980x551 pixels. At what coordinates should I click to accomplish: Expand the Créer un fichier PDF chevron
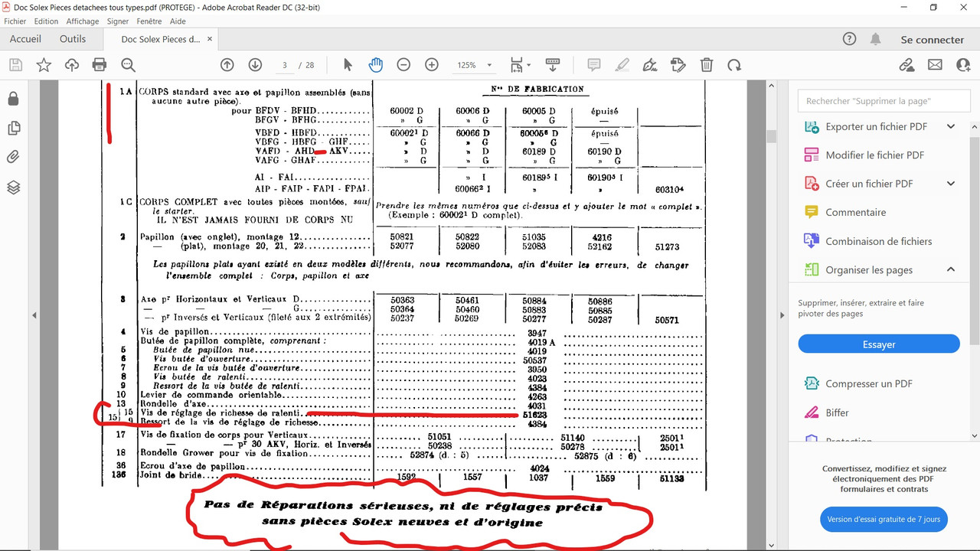click(x=951, y=184)
